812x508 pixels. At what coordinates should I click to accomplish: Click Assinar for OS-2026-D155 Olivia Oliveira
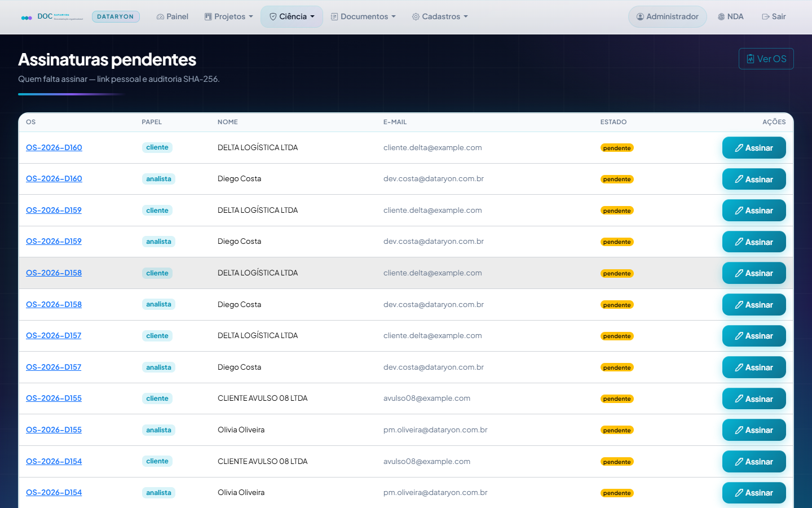tap(754, 430)
